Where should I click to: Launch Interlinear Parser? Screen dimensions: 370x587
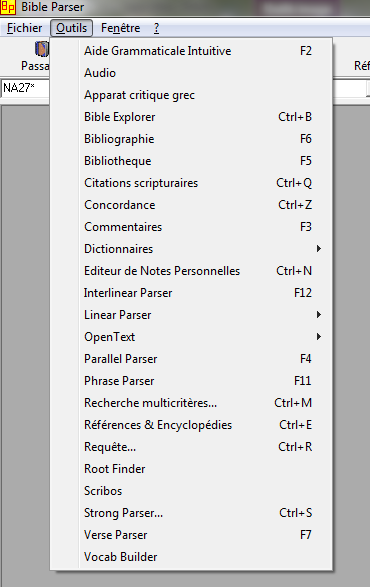pyautogui.click(x=191, y=293)
